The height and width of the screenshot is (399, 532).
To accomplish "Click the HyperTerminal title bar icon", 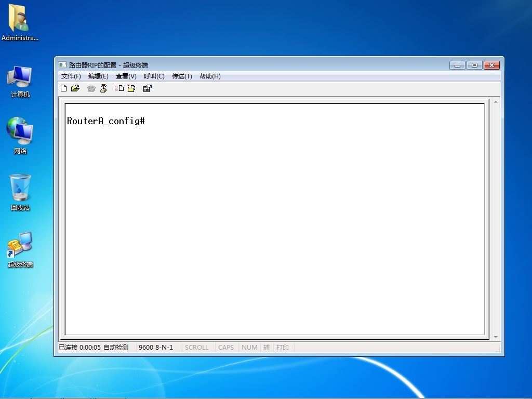I will click(62, 65).
